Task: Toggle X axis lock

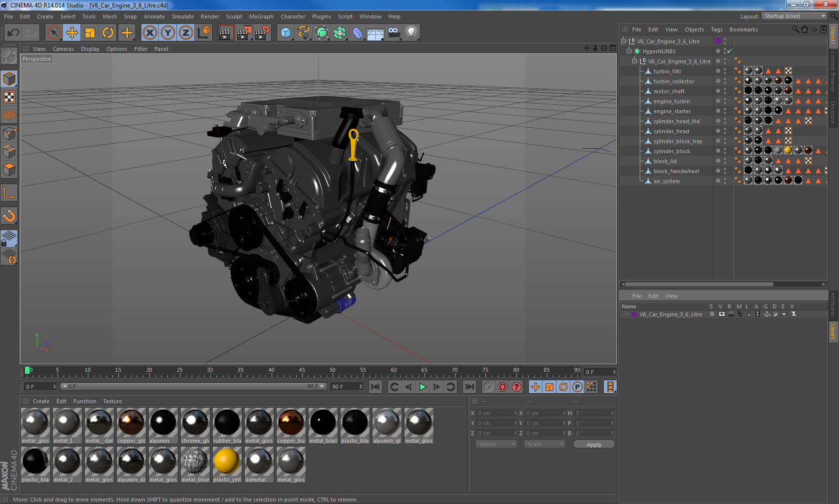Action: tap(150, 33)
